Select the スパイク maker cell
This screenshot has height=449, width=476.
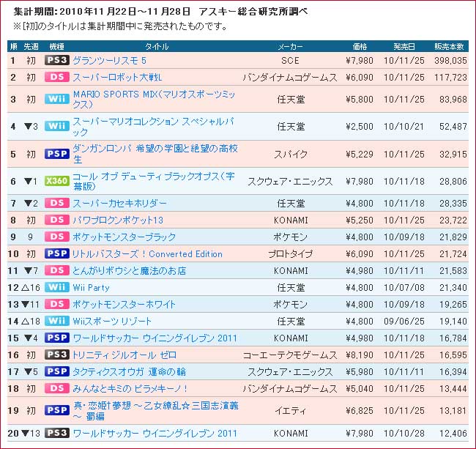click(291, 155)
